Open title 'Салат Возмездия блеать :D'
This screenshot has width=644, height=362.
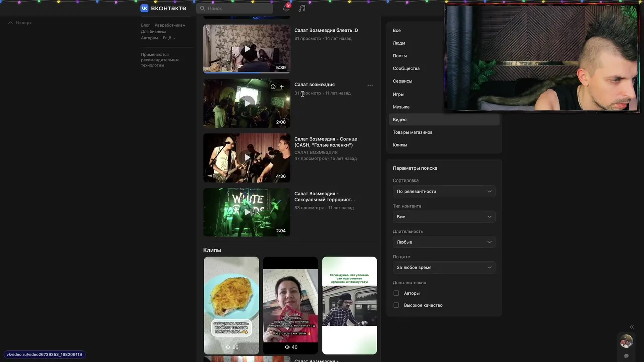coord(326,30)
